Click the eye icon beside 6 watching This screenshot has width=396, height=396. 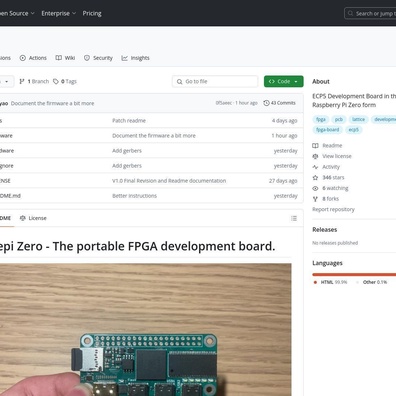tap(315, 188)
